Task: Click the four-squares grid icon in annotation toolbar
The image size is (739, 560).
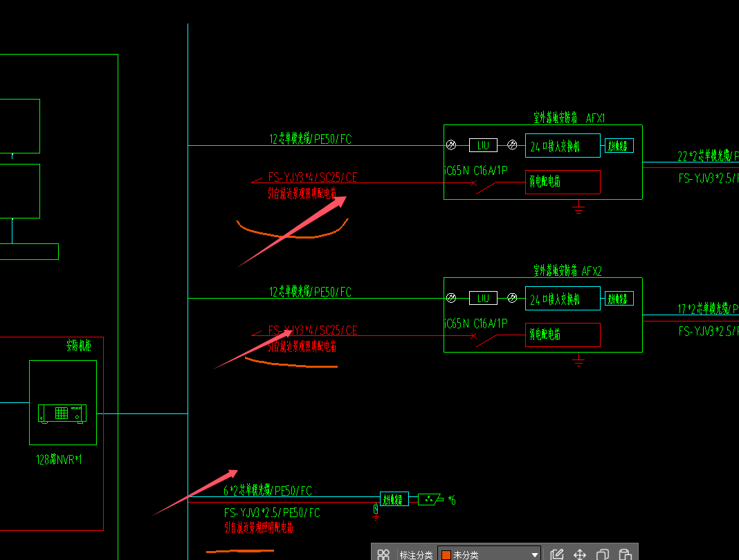Action: pos(383,555)
